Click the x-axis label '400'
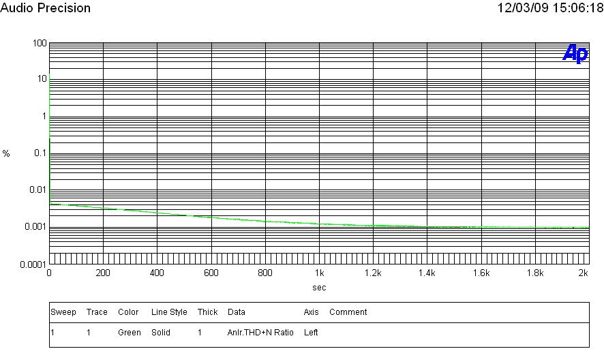The width and height of the screenshot is (604, 364). tap(157, 273)
